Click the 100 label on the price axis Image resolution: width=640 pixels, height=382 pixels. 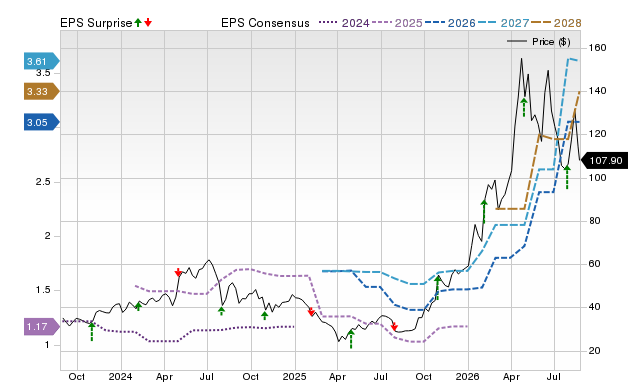pyautogui.click(x=598, y=178)
